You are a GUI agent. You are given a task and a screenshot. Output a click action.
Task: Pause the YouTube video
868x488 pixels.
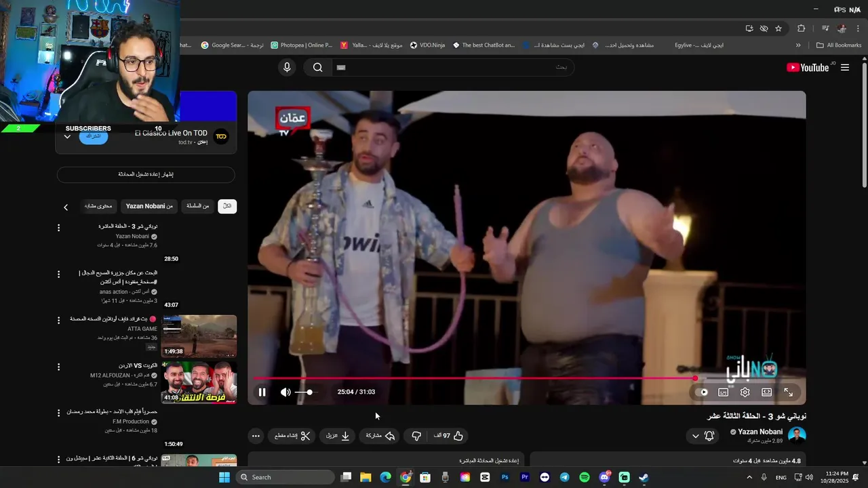pyautogui.click(x=262, y=392)
